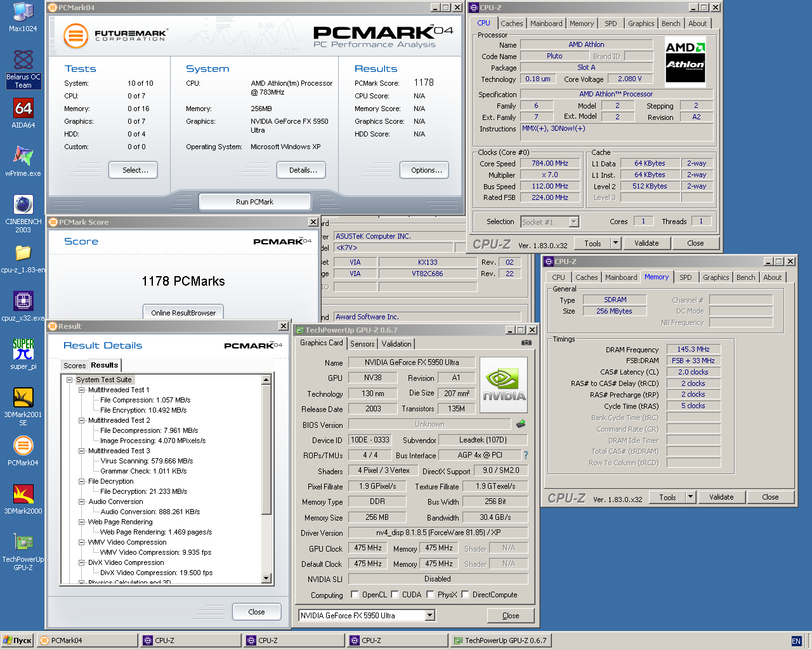Click Validate in CPU-Z Memory window

click(721, 497)
